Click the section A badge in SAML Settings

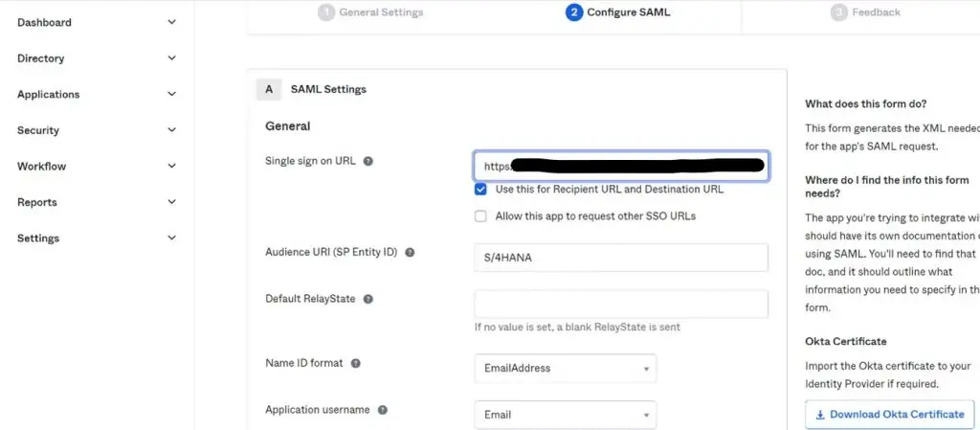pos(269,89)
